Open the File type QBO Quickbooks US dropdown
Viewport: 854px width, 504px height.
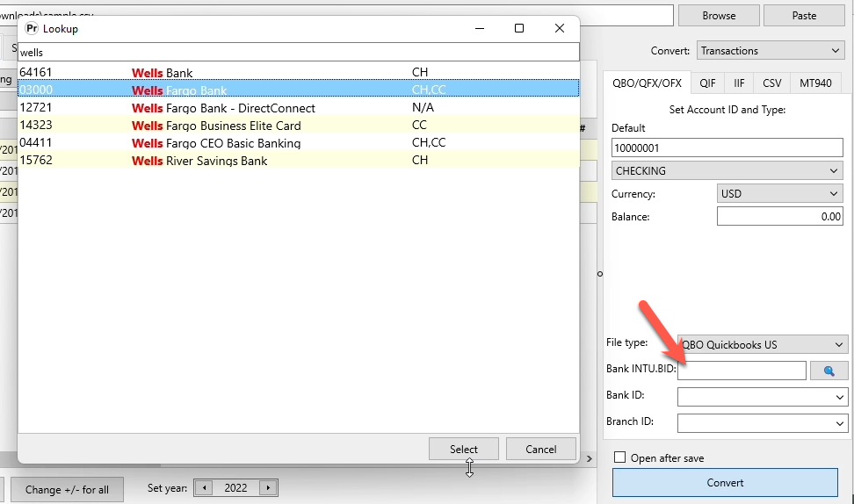[x=763, y=344]
